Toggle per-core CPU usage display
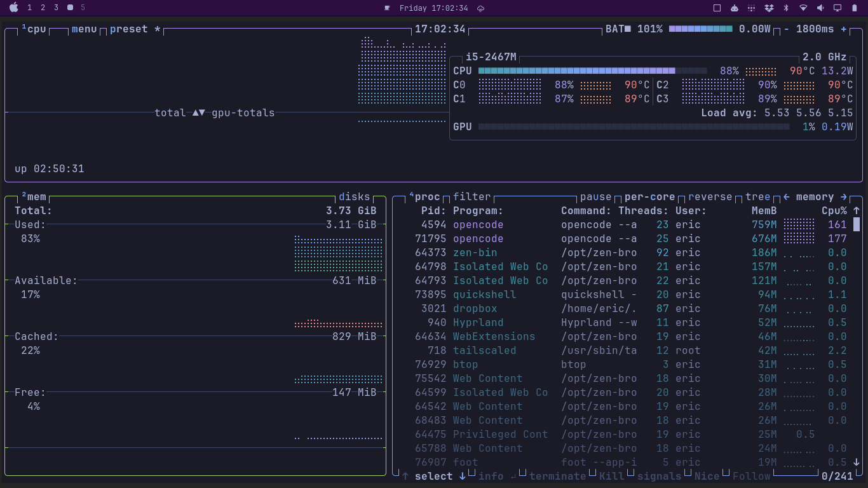 tap(650, 197)
